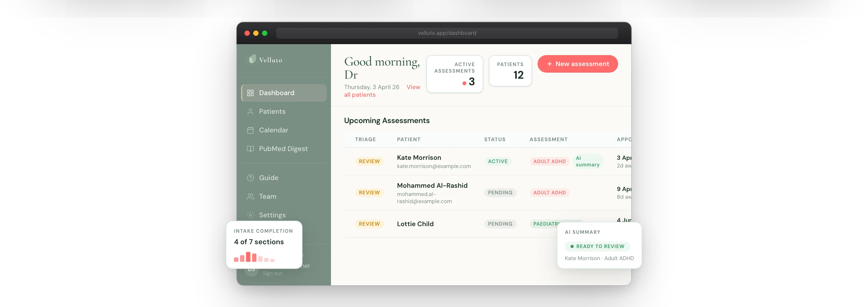Click the intake completion bar chart
Viewport: 868px width, 307px height.
(255, 257)
